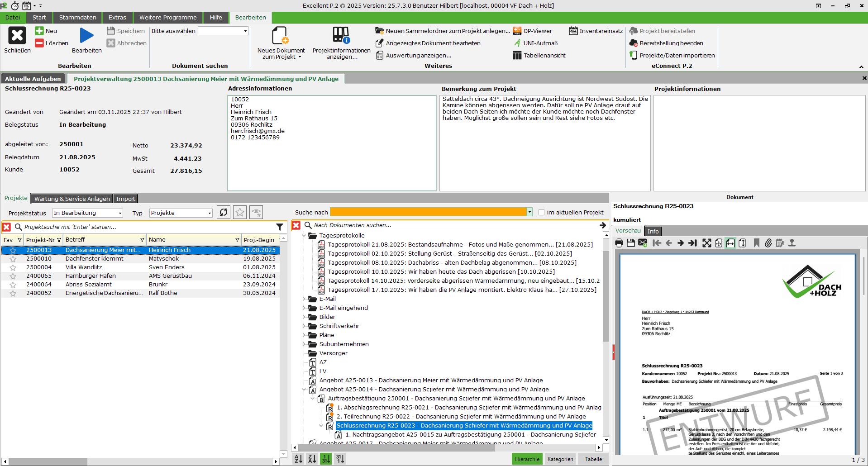Expand the Bilder folder in tree
This screenshot has width=868, height=466.
tap(304, 317)
